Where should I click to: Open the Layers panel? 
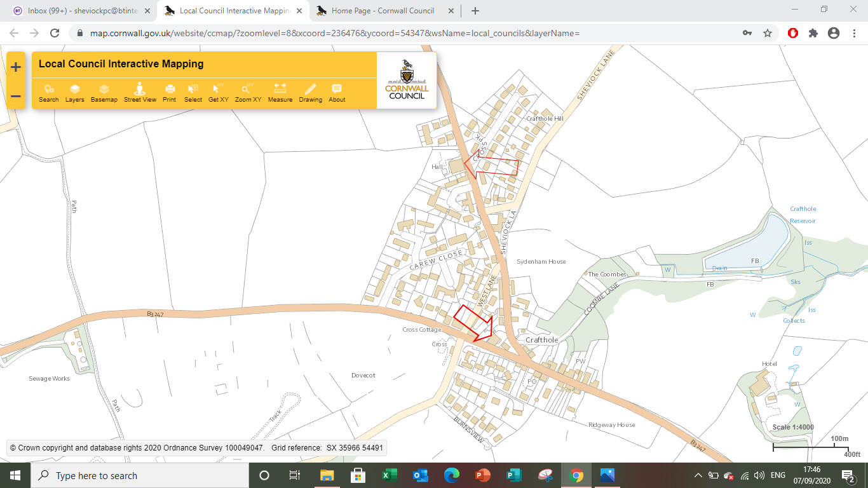coord(74,93)
